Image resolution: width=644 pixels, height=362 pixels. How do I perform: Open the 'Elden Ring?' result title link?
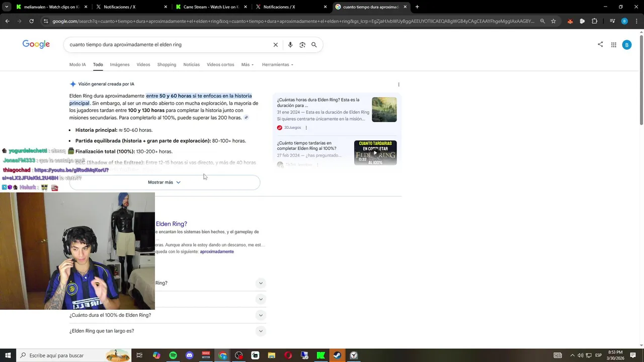171,224
